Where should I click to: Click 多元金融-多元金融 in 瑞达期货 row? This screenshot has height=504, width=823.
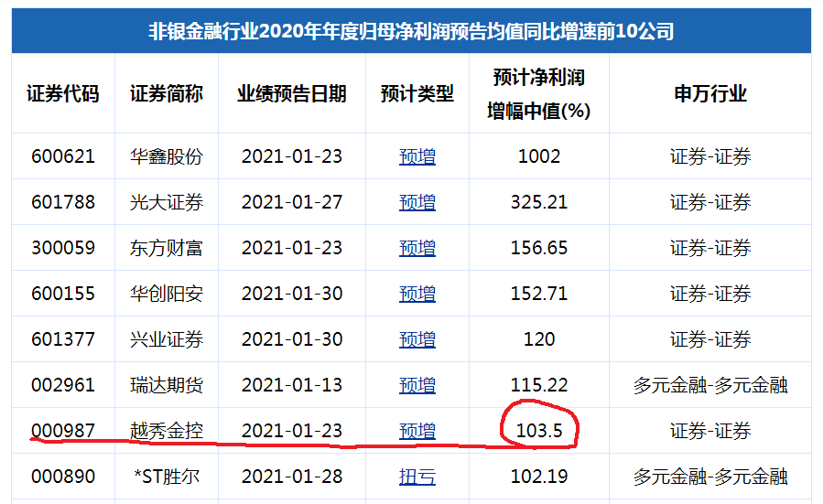click(x=710, y=385)
